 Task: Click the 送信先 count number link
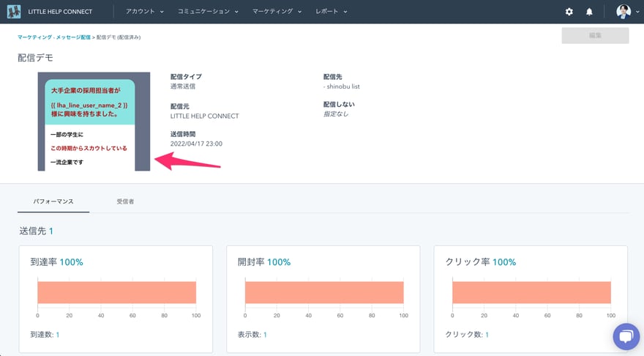point(51,231)
